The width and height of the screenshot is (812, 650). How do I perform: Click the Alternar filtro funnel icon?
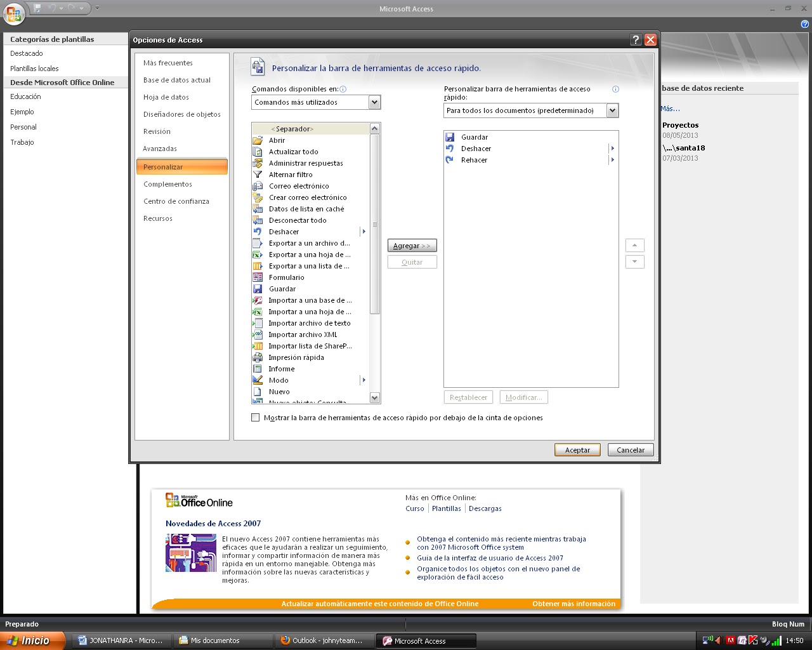[x=258, y=175]
